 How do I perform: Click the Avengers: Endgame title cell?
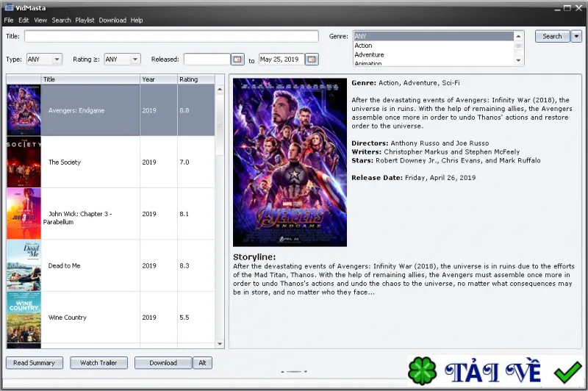[x=90, y=110]
